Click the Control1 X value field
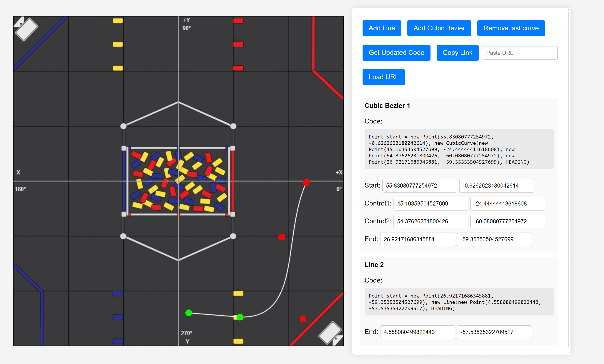Viewport: 604px width, 364px height. click(x=431, y=203)
